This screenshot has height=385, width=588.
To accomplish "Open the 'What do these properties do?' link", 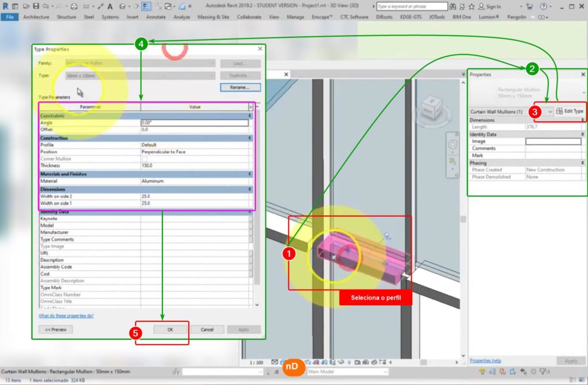I will pyautogui.click(x=65, y=315).
